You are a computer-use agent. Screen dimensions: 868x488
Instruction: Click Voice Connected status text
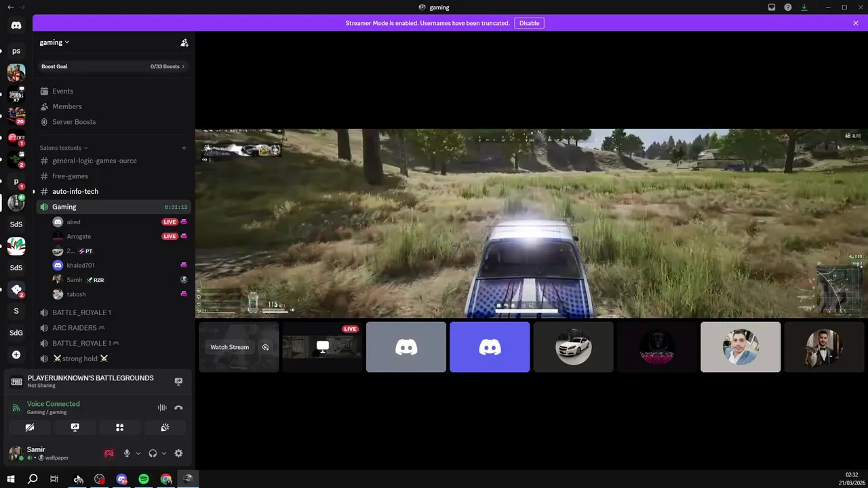54,404
